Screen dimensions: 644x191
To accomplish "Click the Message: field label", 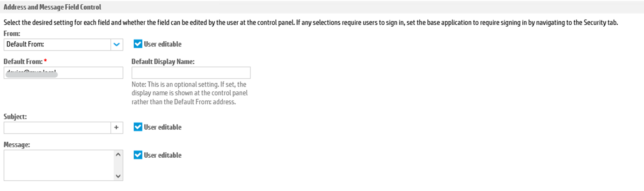I will (17, 145).
